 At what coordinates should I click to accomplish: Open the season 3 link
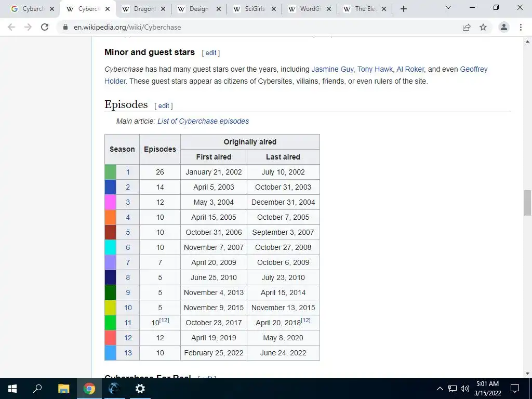coord(128,202)
